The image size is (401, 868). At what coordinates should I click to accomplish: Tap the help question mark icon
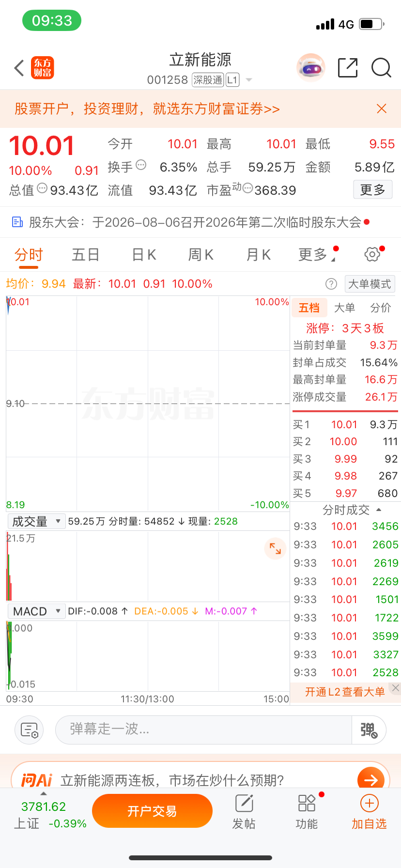coord(331,284)
